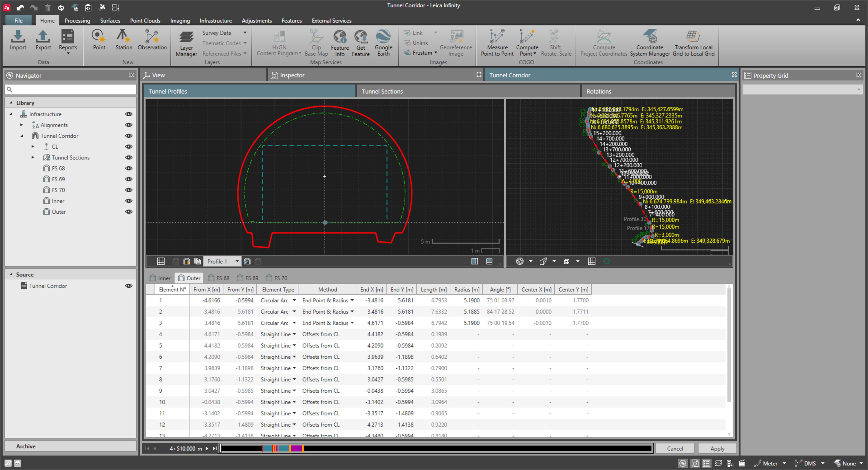The width and height of the screenshot is (868, 470).
Task: Click next chainage arrow
Action: (207, 448)
